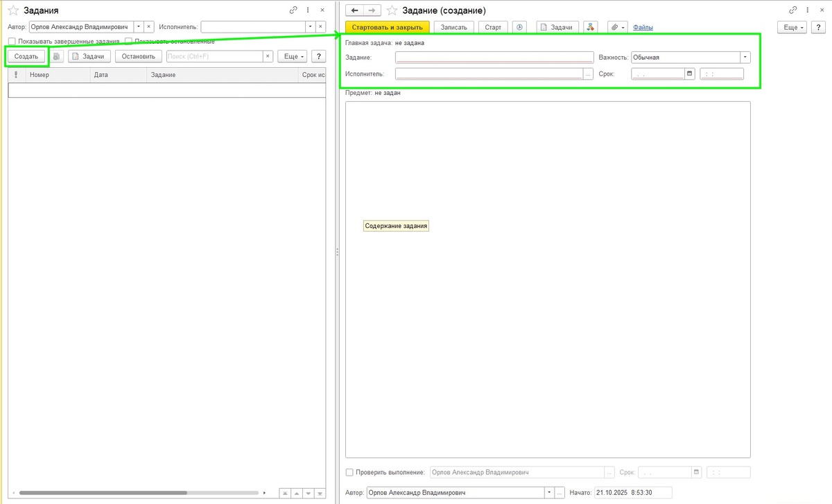Click the Записать button
Image resolution: width=832 pixels, height=504 pixels.
click(x=455, y=27)
